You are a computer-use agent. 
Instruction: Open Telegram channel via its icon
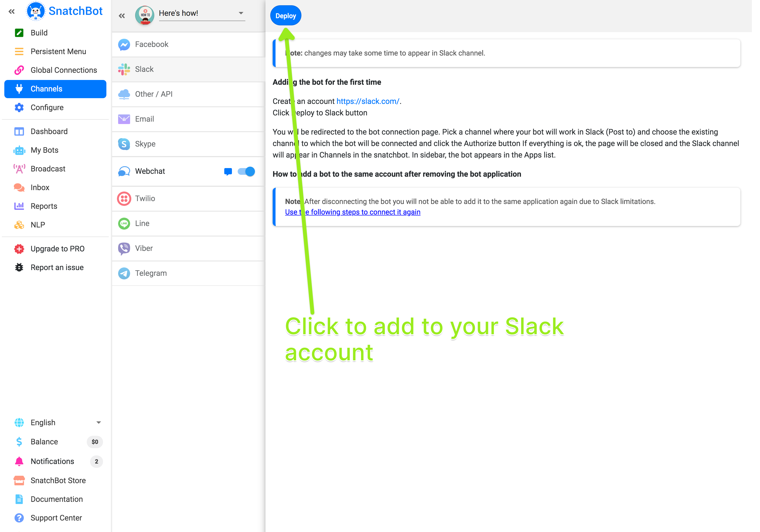(x=124, y=273)
